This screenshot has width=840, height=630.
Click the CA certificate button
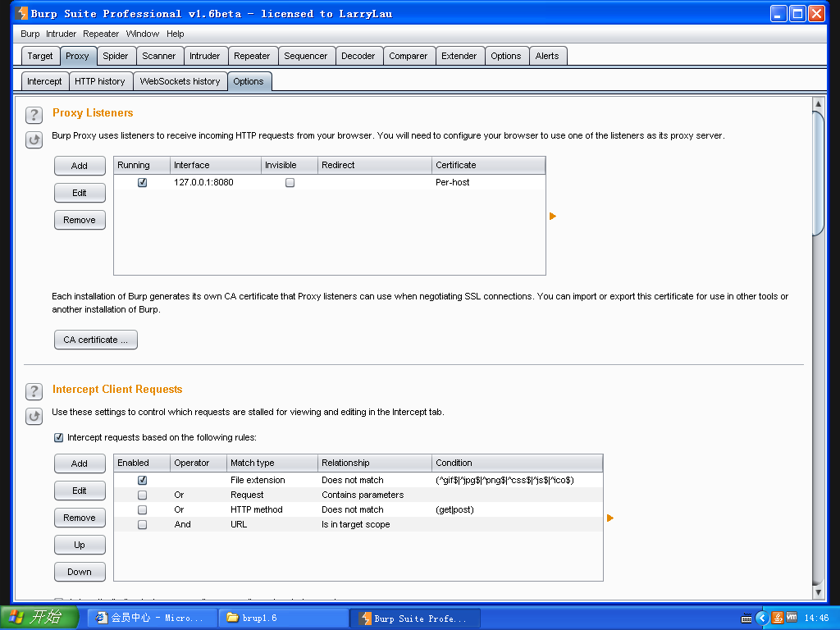pyautogui.click(x=95, y=340)
